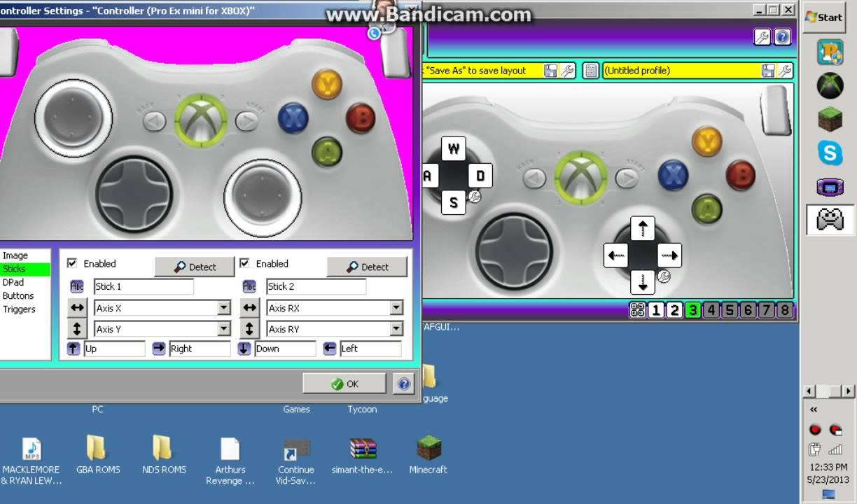Open the Axis Y dropdown

point(224,329)
